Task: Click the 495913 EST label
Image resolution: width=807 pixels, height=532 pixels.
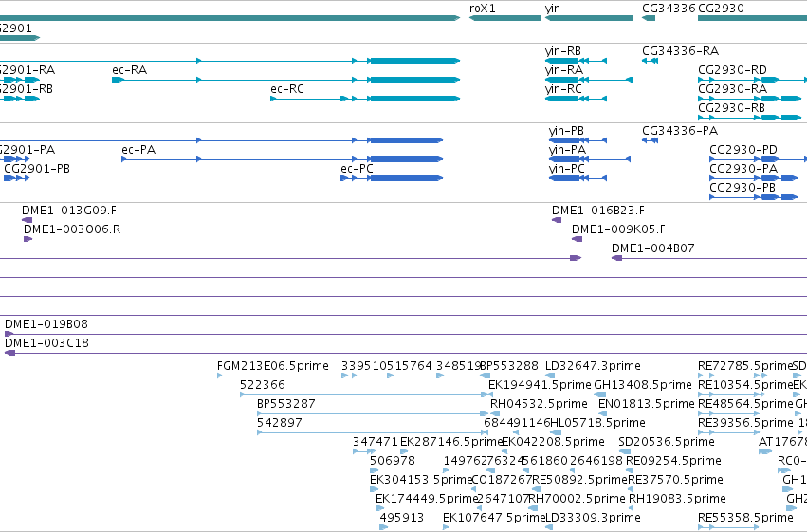Action: click(x=401, y=518)
